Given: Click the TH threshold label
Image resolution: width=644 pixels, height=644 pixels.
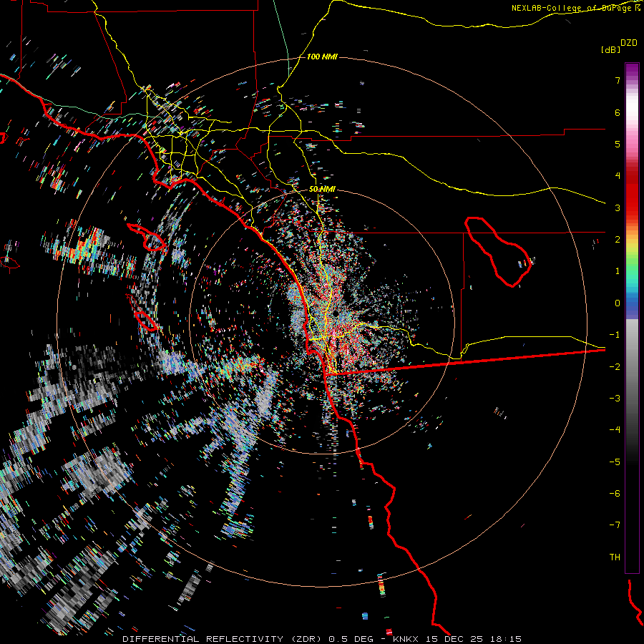Looking at the screenshot, I should 615,557.
